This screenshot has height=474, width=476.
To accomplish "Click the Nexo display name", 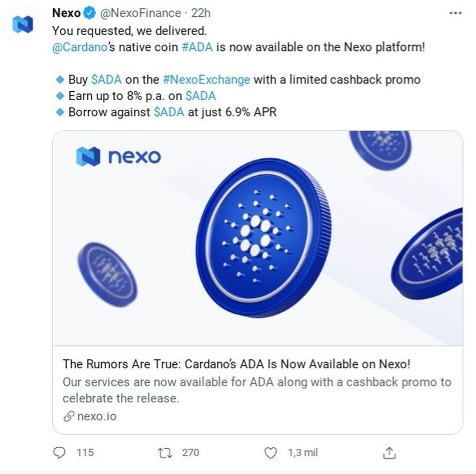I will pyautogui.click(x=66, y=13).
